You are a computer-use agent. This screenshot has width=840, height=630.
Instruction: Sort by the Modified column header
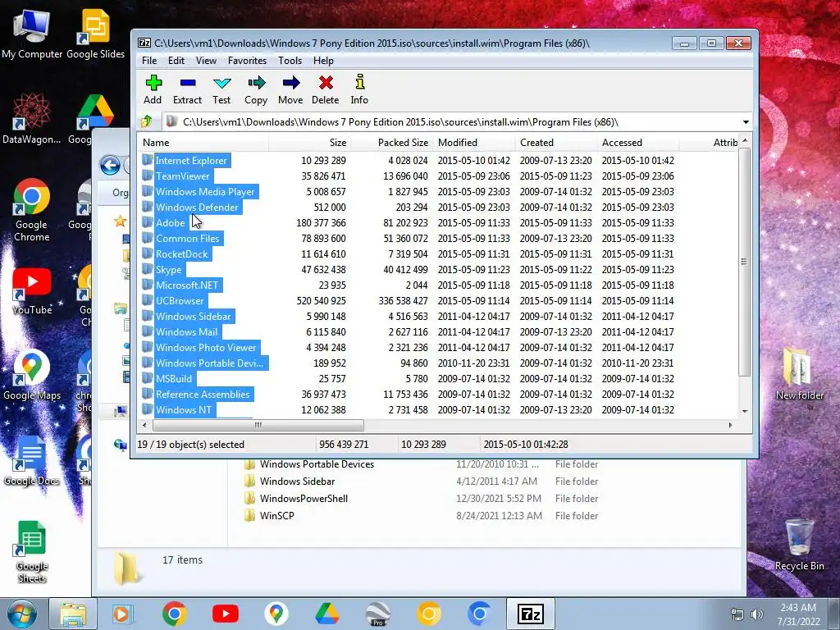coord(473,143)
